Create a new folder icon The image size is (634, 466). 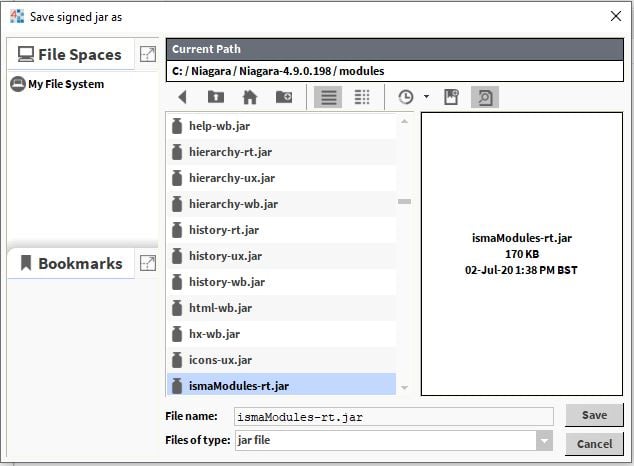coord(284,97)
